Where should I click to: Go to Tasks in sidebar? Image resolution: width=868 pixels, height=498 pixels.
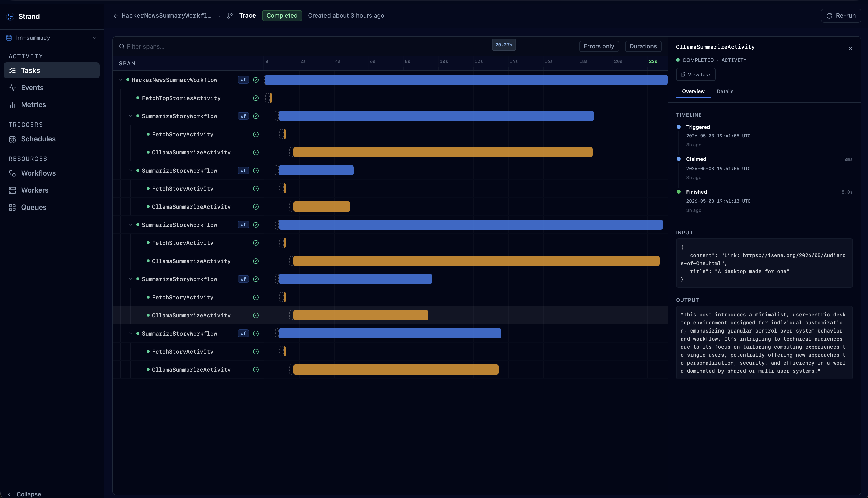click(52, 70)
